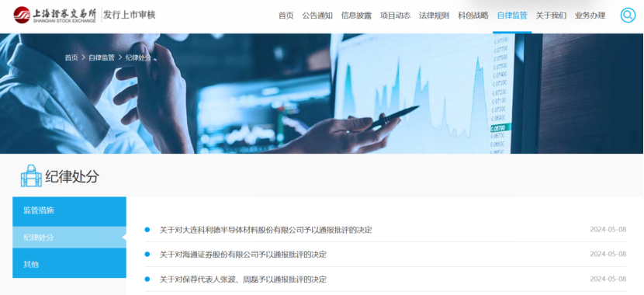Open the 法律规则 navigation item

pos(435,16)
